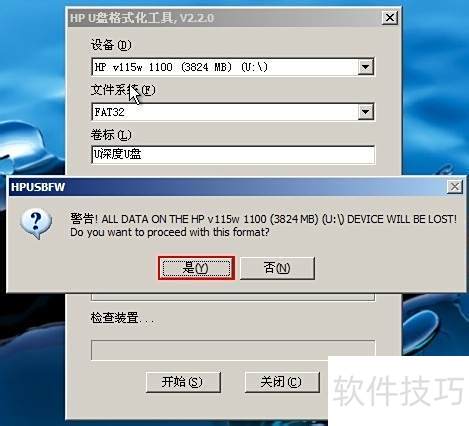This screenshot has width=469, height=426.
Task: Close the HP U盘格式化工具 window
Action: pyautogui.click(x=390, y=17)
